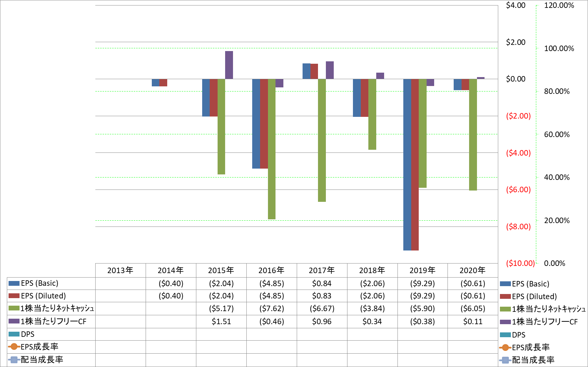The height and width of the screenshot is (367, 588).
Task: Click the orange EPS成長率 marker in left table
Action: pos(14,347)
